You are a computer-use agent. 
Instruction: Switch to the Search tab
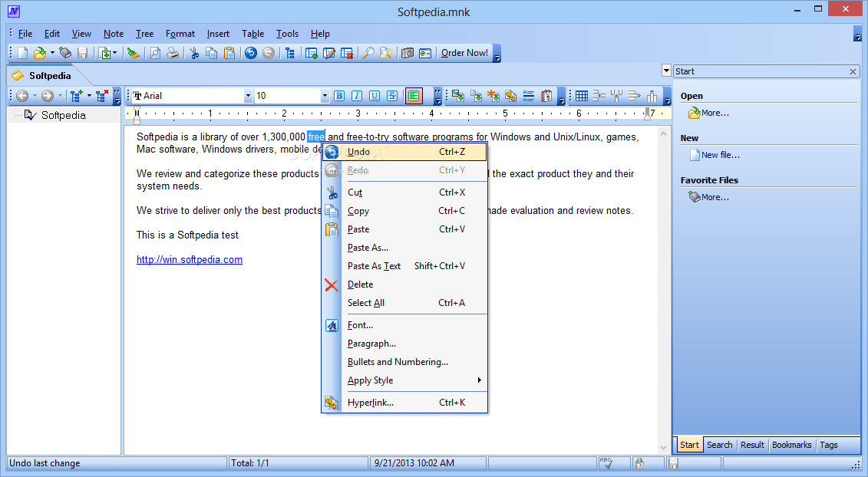pyautogui.click(x=719, y=445)
